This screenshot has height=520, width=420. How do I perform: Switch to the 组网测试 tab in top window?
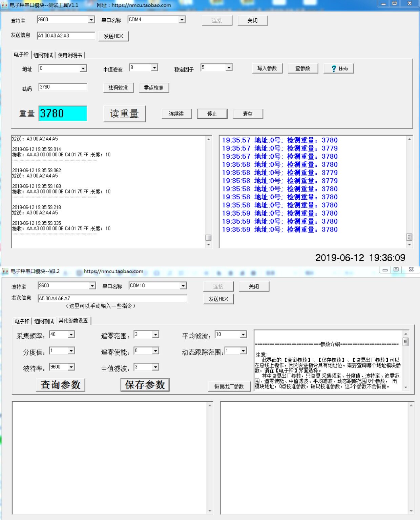point(43,55)
